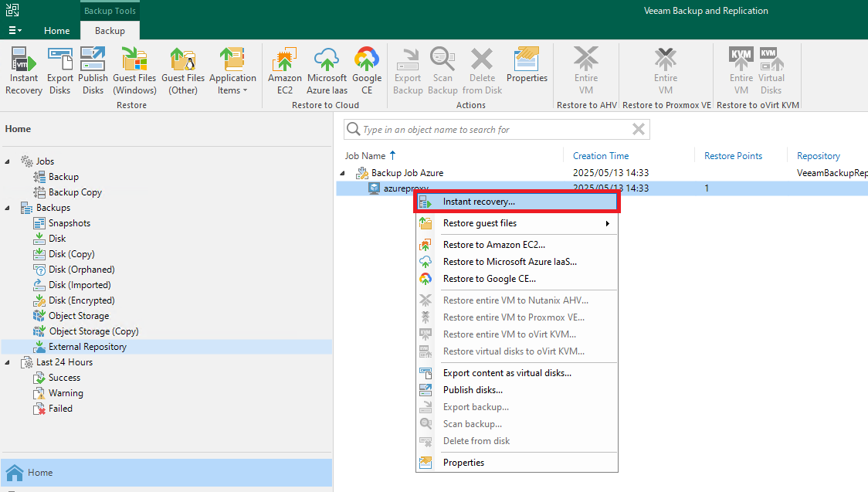868x492 pixels.
Task: Click the Backup Tools contextual tab label
Action: [110, 11]
